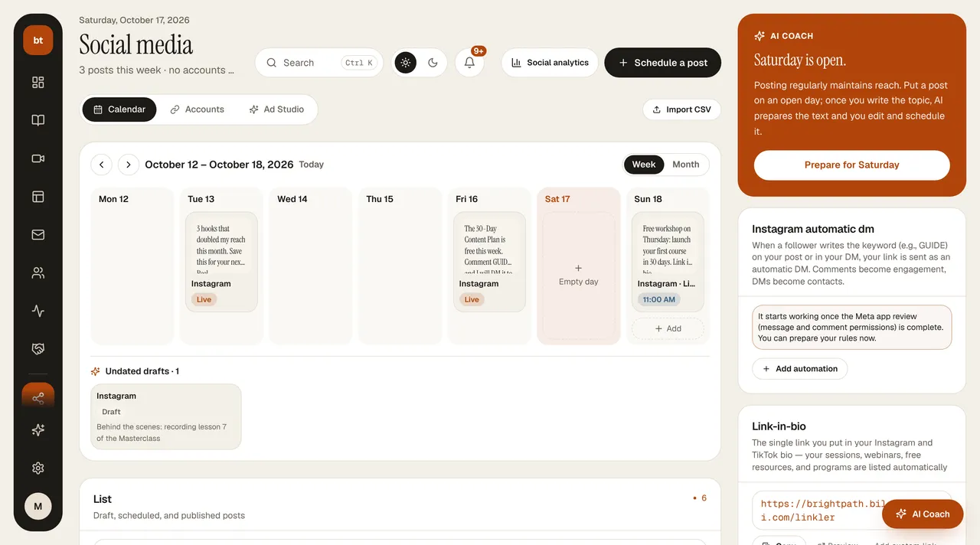Select the Week view toggle
This screenshot has width=980, height=545.
pos(644,165)
